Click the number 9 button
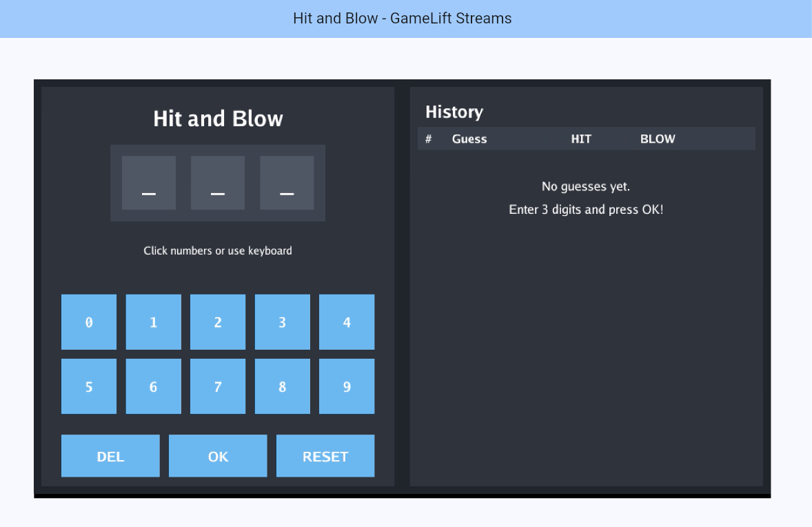The image size is (812, 527). point(347,386)
